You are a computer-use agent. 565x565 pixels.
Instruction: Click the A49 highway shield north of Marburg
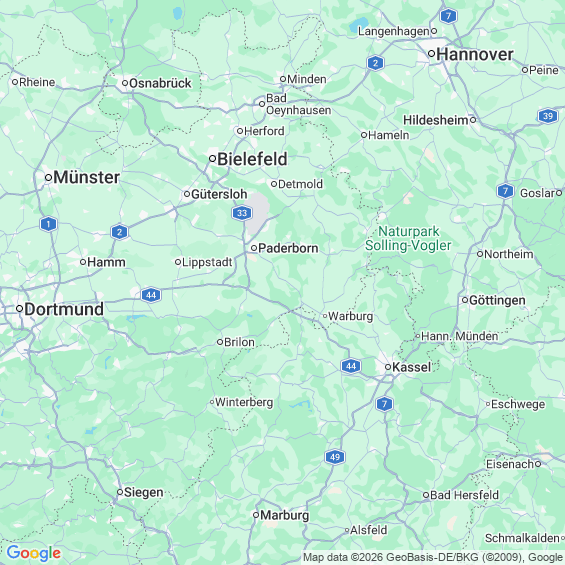coord(335,457)
